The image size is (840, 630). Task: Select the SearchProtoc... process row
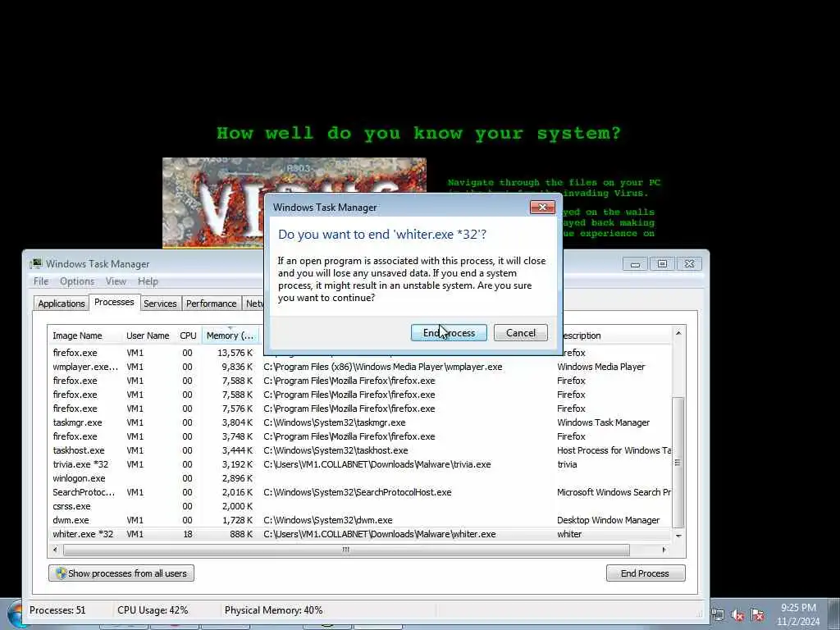coord(359,492)
